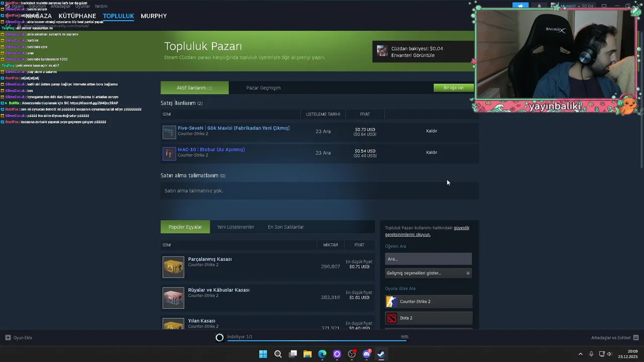Click the Yılan Kasası item name

coord(201,321)
